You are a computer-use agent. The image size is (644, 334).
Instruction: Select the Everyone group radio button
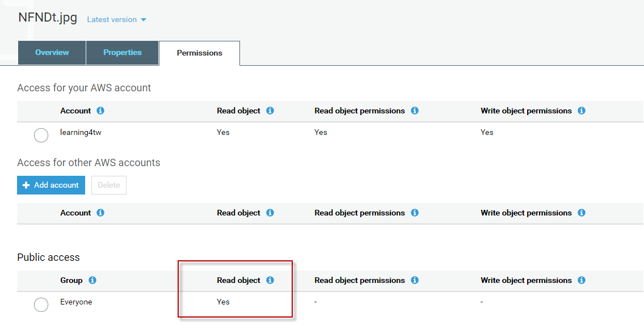[x=41, y=305]
